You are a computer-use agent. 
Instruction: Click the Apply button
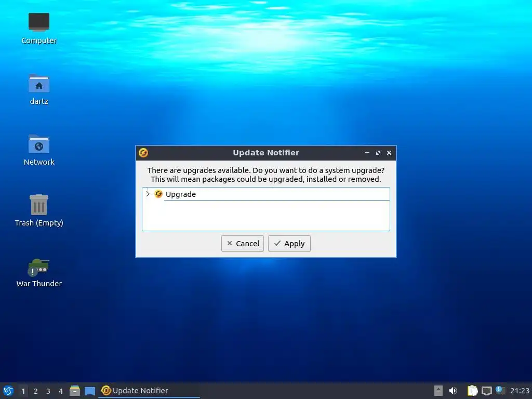click(x=289, y=243)
